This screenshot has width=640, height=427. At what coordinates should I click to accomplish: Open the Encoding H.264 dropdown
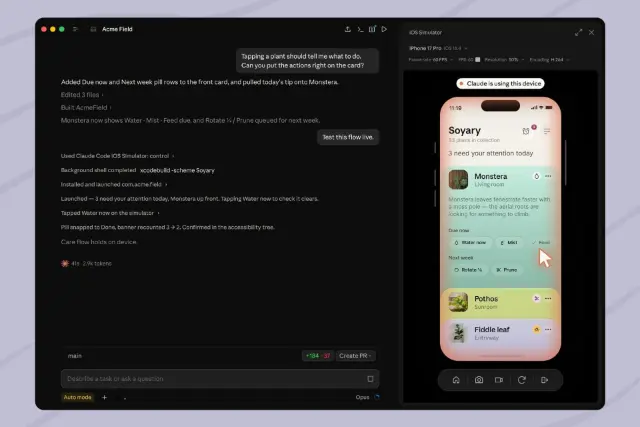pyautogui.click(x=549, y=60)
